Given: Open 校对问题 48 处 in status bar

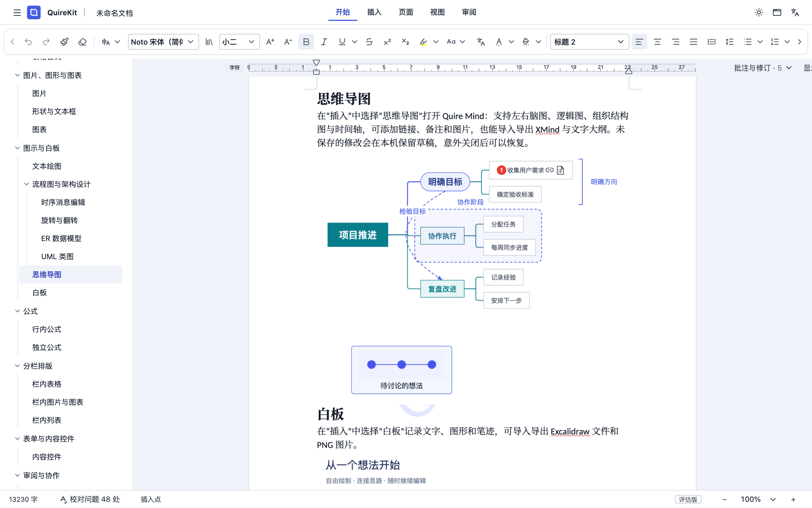Looking at the screenshot, I should 90,499.
